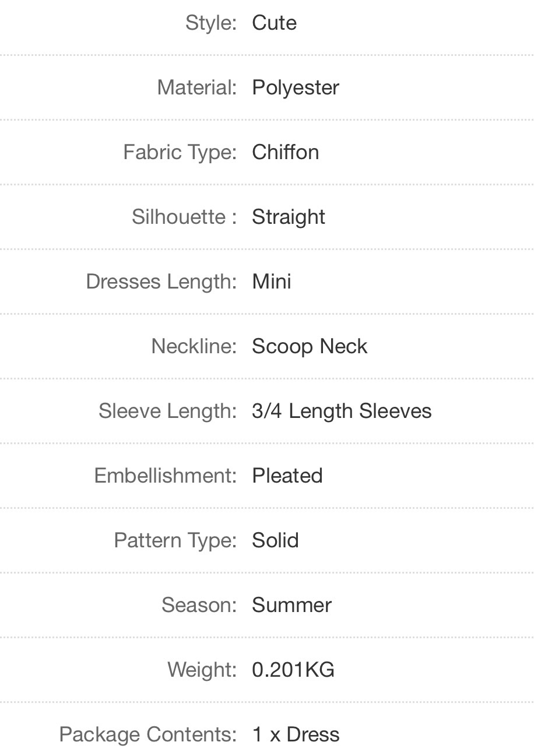Select the "Solid" pattern value
534x756 pixels.
point(275,540)
